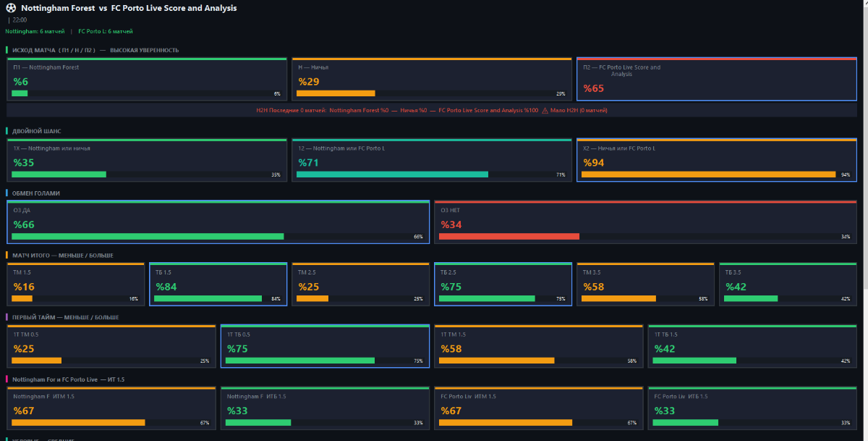The width and height of the screenshot is (868, 441).
Task: Click the Nottingham: 6 матчей label
Action: coord(35,31)
